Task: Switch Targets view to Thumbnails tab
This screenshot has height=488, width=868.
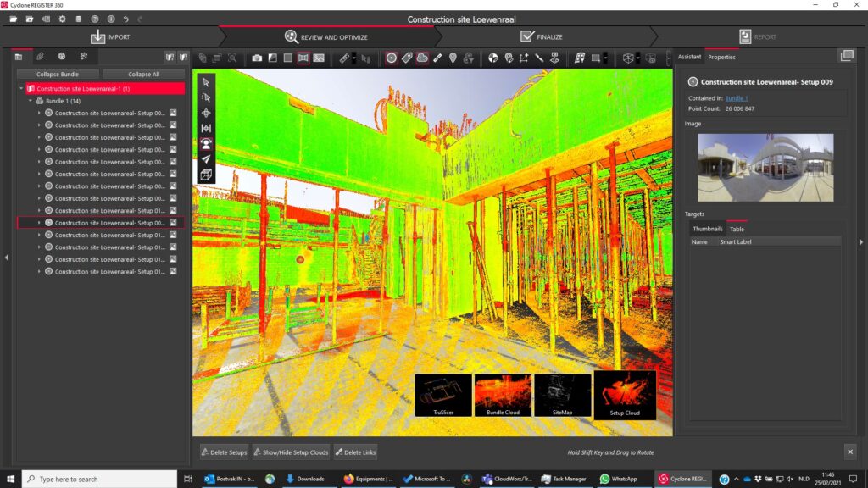Action: 708,229
